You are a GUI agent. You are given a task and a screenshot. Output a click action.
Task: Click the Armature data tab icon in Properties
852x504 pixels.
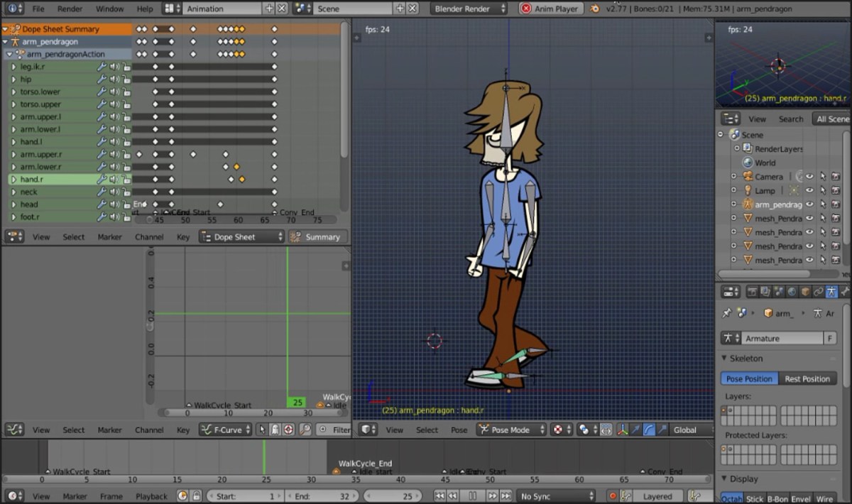pos(831,292)
